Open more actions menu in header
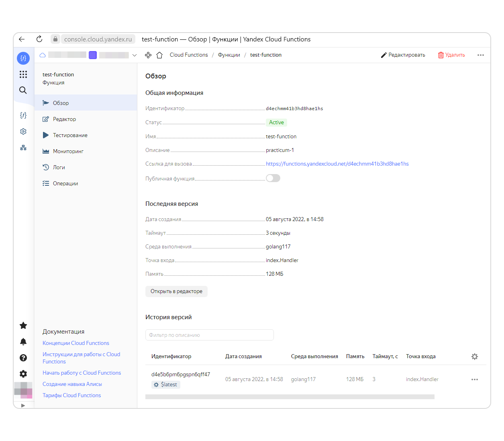504x441 pixels. [481, 55]
